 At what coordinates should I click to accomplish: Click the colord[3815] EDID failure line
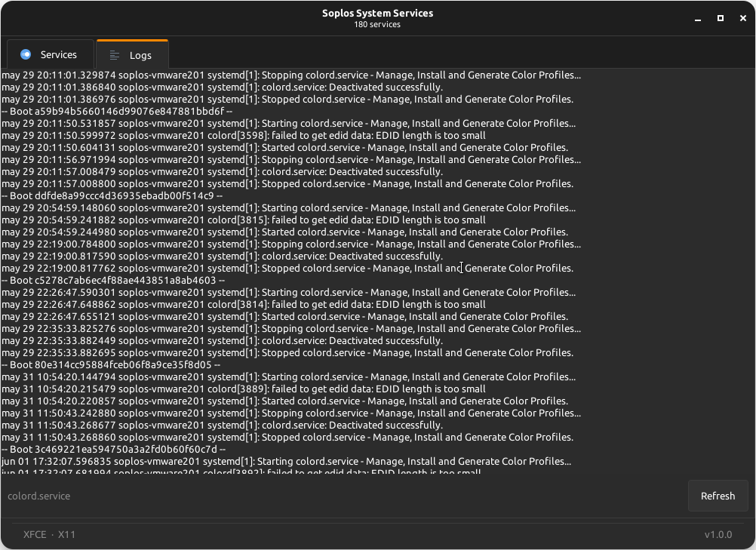(244, 220)
